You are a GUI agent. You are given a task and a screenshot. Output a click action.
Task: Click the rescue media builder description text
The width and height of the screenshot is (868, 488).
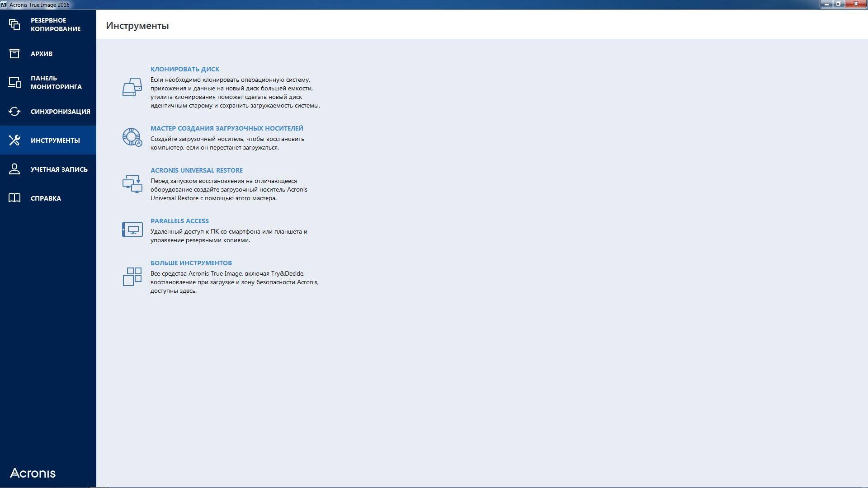click(x=227, y=143)
